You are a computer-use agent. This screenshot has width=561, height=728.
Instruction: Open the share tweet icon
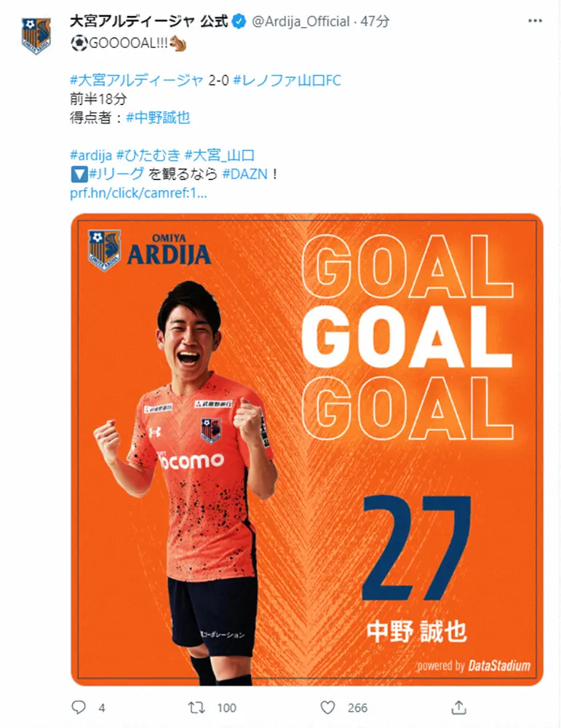coord(458,707)
